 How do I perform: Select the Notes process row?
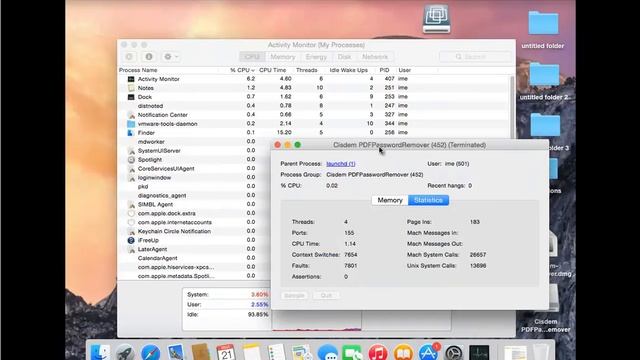point(313,88)
